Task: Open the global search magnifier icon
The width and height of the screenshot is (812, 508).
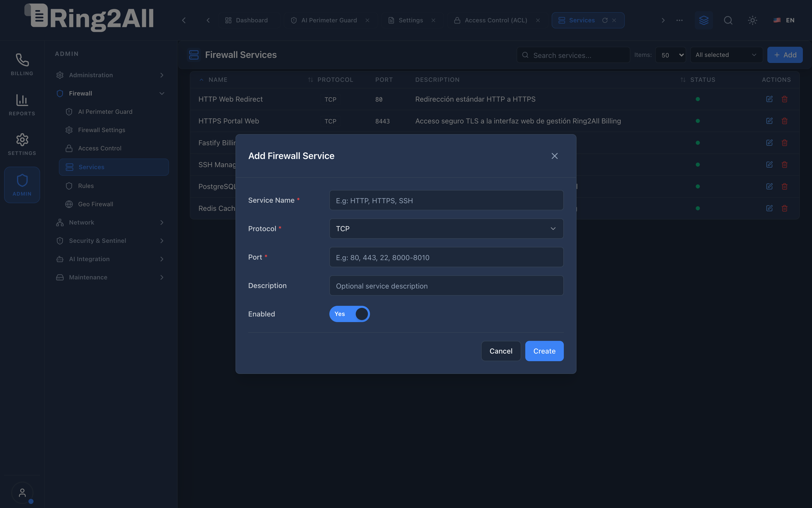Action: (x=728, y=20)
